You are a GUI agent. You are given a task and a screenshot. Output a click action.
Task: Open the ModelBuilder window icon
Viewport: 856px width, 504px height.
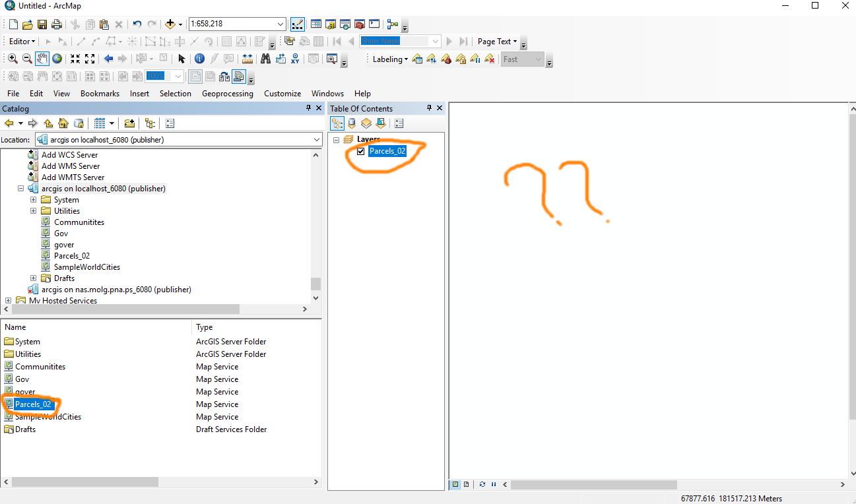393,24
